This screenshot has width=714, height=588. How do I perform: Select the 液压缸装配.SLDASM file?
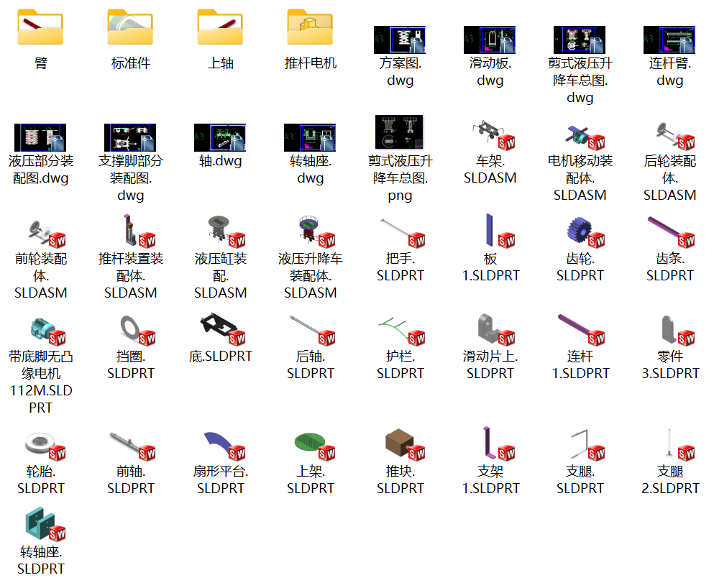220,231
